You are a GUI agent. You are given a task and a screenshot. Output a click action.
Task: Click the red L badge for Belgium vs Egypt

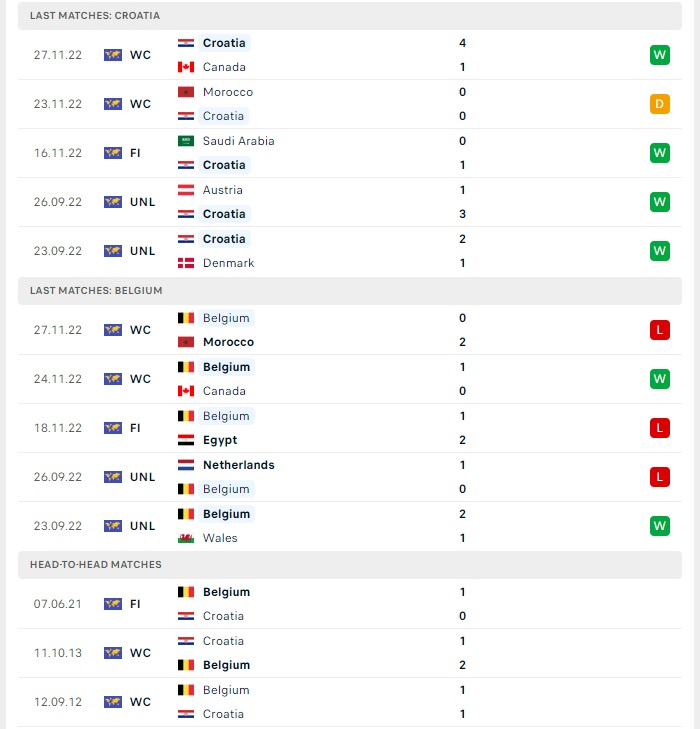(660, 428)
